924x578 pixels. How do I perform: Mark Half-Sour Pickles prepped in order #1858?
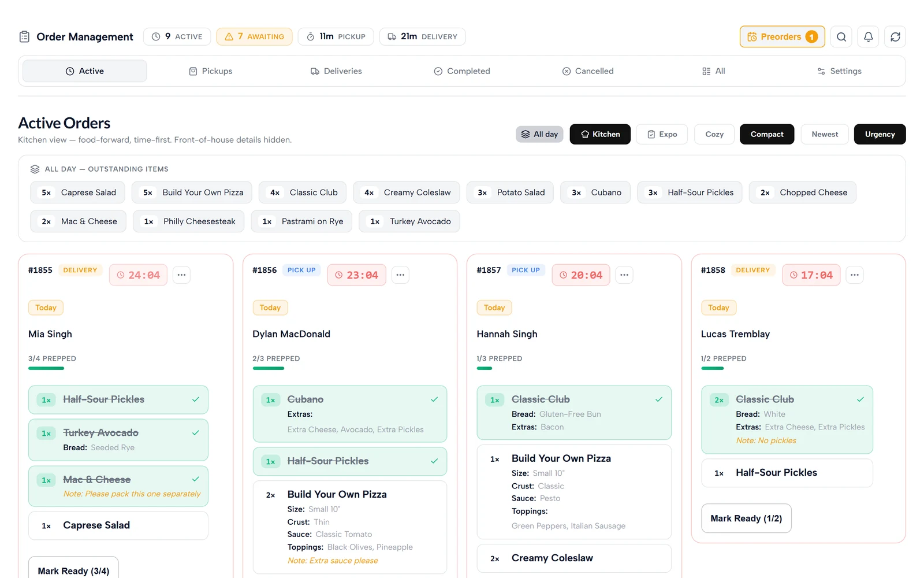pyautogui.click(x=787, y=473)
